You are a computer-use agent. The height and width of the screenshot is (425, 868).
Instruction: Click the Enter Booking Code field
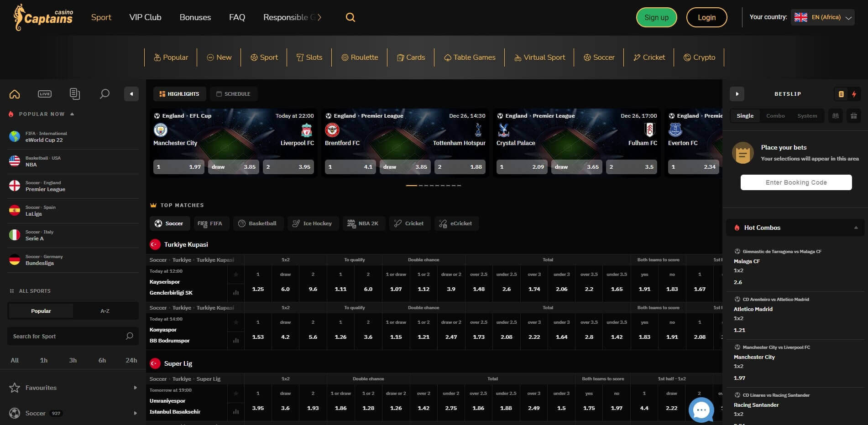click(x=796, y=182)
